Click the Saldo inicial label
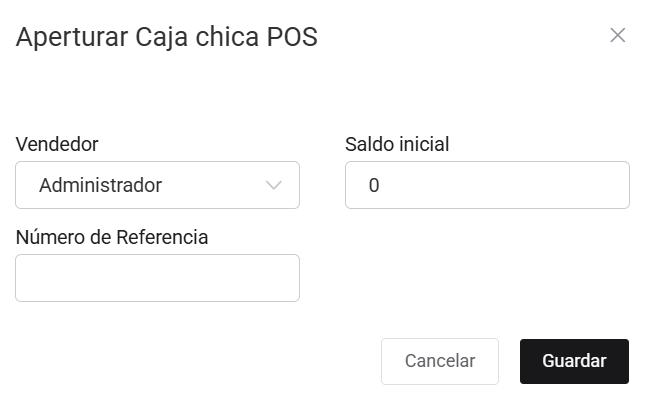645x414 pixels. 397,144
